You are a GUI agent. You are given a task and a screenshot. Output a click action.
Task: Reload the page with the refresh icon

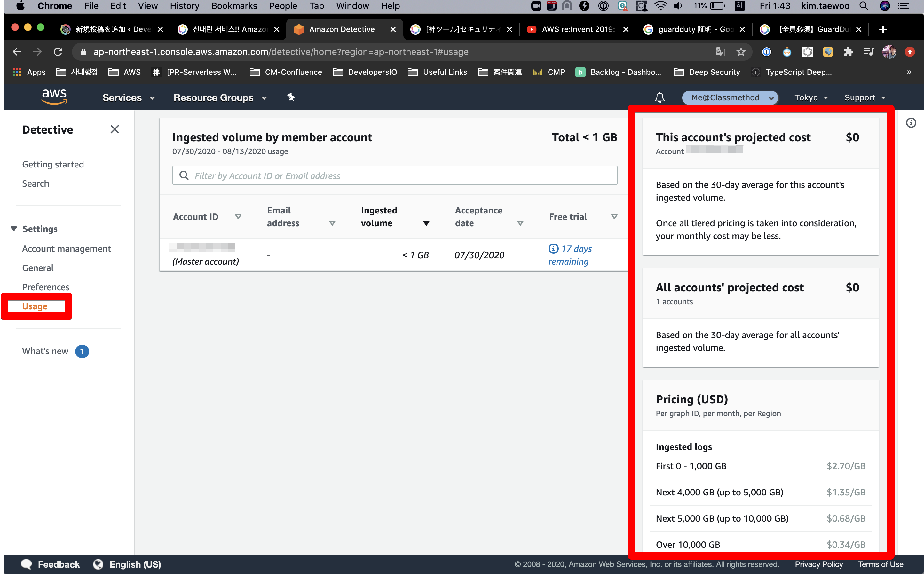click(58, 52)
